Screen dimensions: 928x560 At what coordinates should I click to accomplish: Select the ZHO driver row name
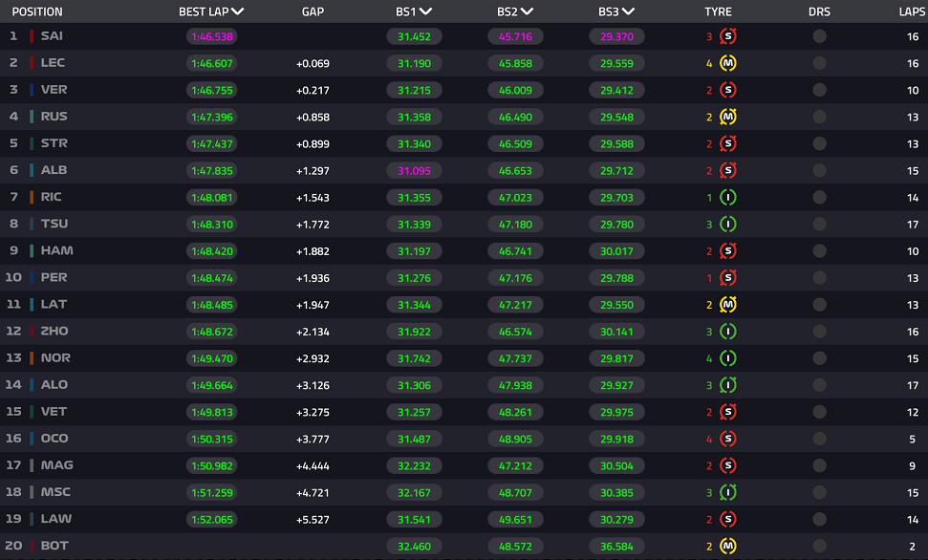point(54,332)
